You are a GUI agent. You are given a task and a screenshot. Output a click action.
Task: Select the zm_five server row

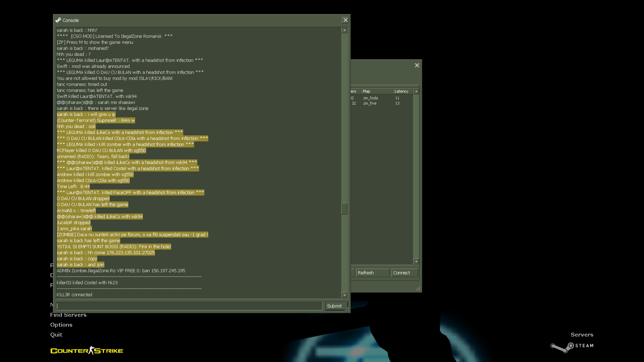[382, 103]
